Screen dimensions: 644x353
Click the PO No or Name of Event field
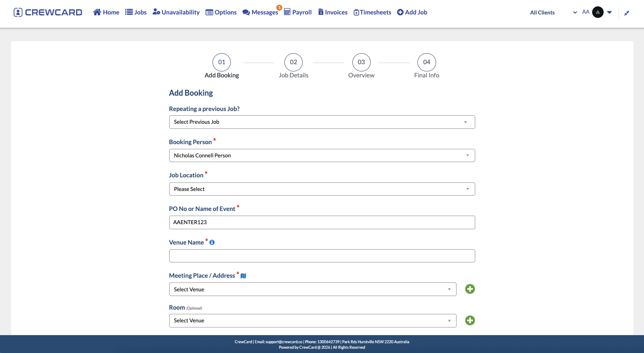click(x=322, y=222)
